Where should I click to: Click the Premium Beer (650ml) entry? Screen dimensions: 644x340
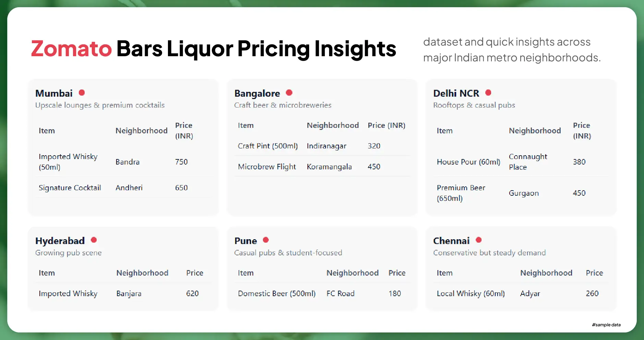click(461, 193)
